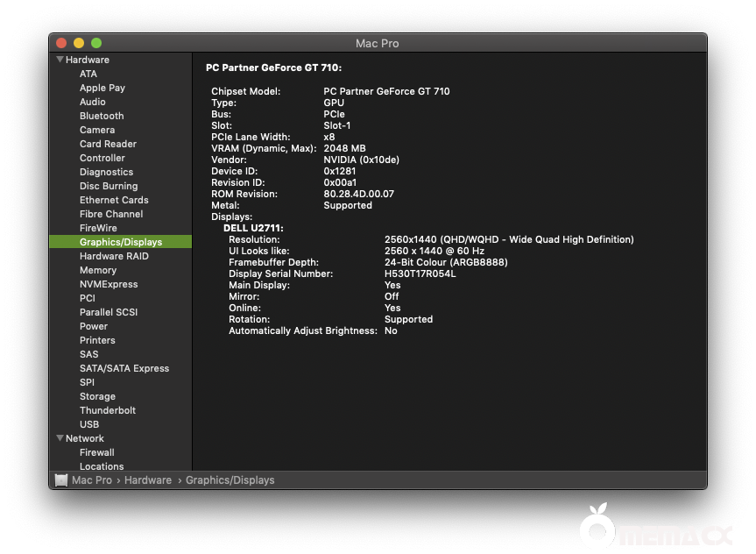Click the green zoom window button

tap(96, 43)
